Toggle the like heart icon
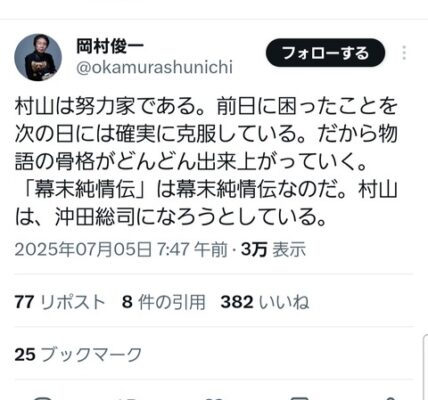Screen dimensions: 428x400 (214, 398)
